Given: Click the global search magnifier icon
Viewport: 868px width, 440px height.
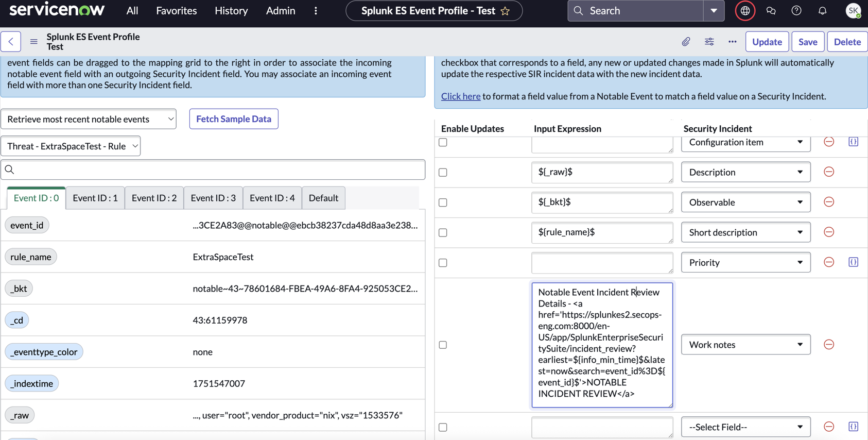Looking at the screenshot, I should coord(578,11).
